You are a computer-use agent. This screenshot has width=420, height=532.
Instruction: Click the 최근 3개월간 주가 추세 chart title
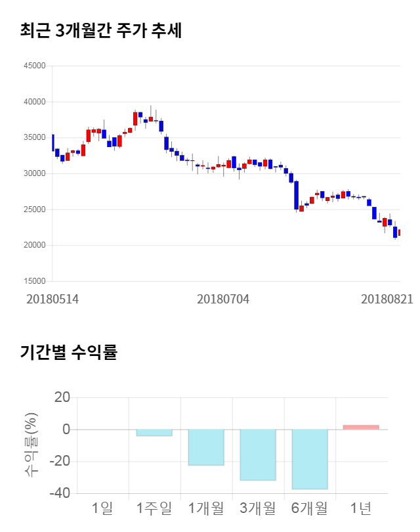101,30
